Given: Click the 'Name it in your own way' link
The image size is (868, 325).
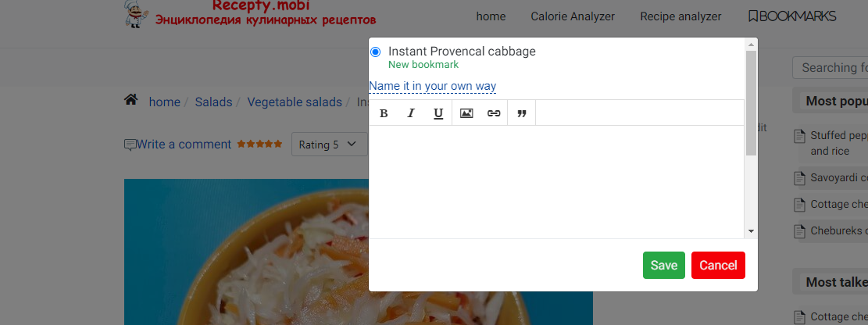Looking at the screenshot, I should coord(432,86).
